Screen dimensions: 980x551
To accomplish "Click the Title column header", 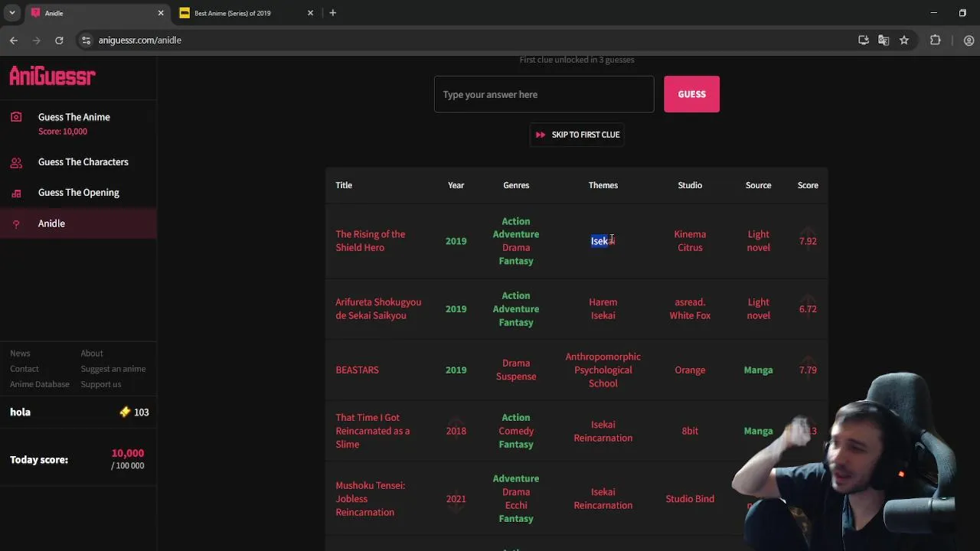I will pyautogui.click(x=344, y=185).
